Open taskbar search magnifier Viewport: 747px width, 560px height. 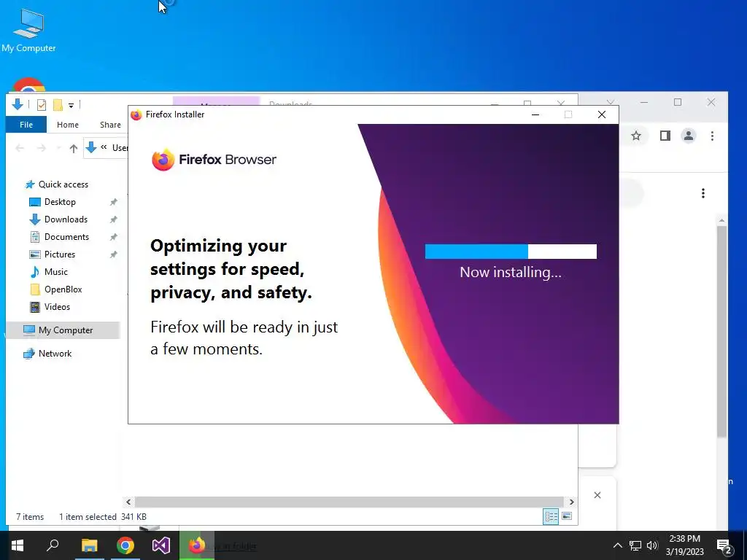(53, 545)
